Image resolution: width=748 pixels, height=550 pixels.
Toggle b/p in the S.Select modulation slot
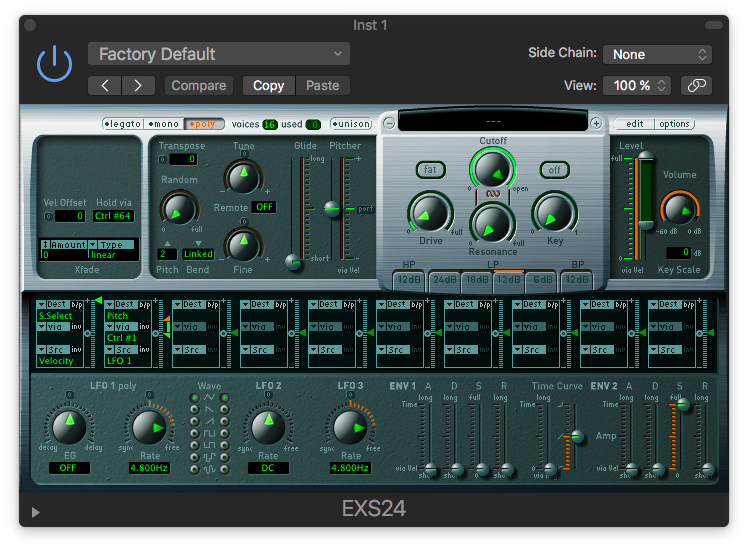pyautogui.click(x=76, y=304)
